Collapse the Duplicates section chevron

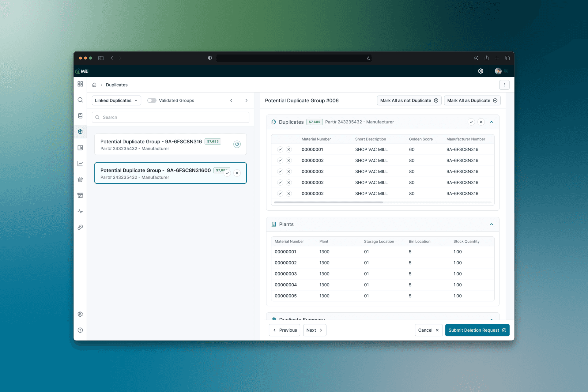(x=491, y=122)
